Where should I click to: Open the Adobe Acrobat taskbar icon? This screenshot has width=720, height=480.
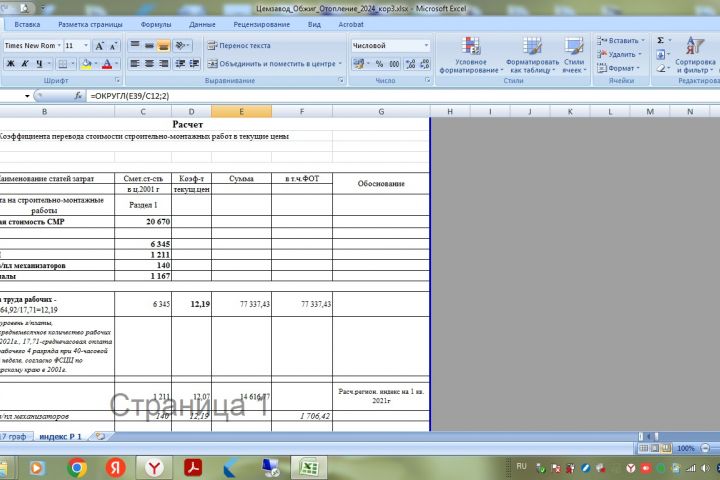[x=193, y=468]
